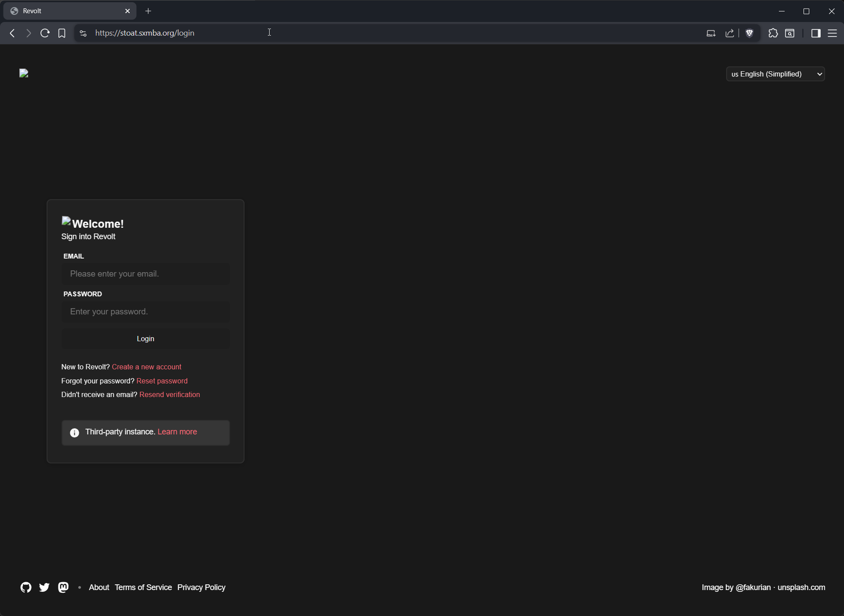Maximize the browser window
The image size is (844, 616).
click(806, 11)
